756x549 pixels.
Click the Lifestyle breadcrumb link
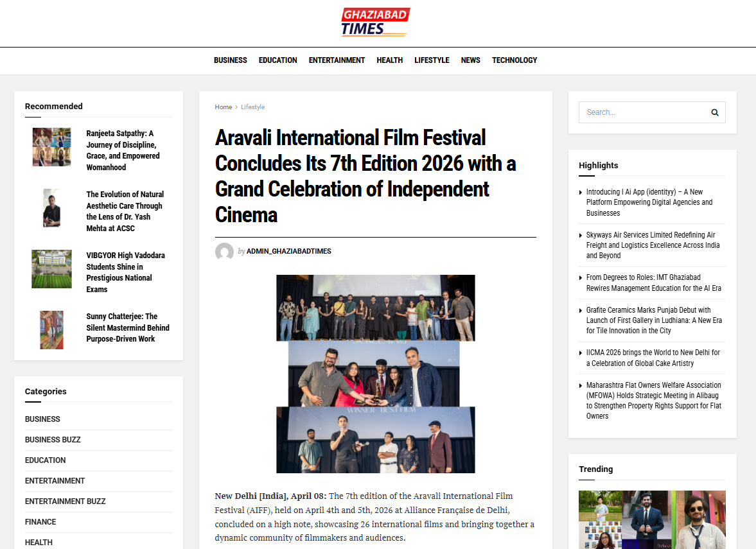click(x=252, y=107)
